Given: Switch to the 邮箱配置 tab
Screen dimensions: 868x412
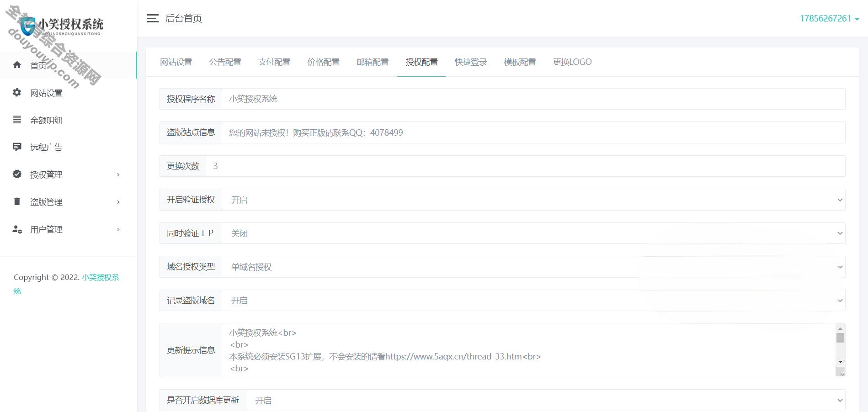Looking at the screenshot, I should 373,62.
